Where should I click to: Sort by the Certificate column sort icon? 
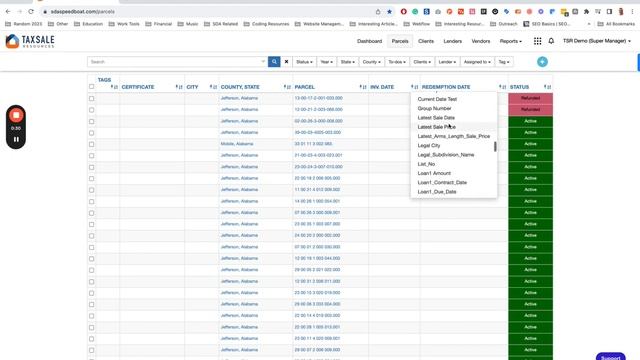click(x=179, y=87)
